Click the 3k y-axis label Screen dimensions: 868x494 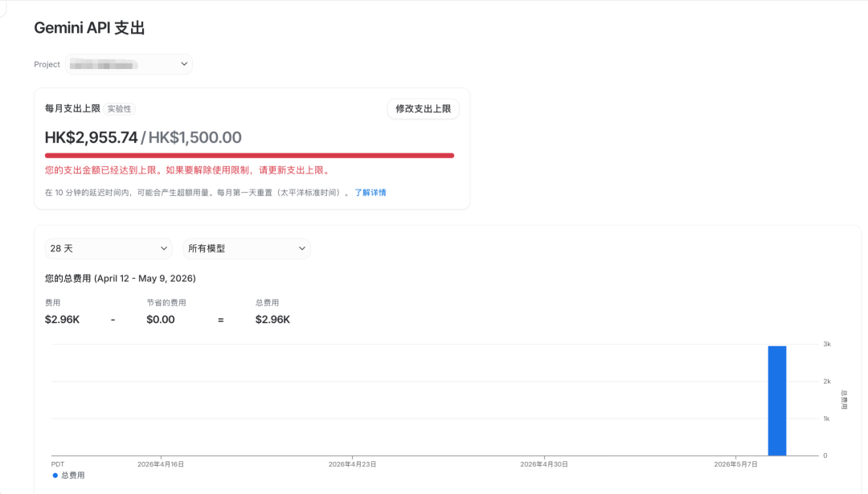(x=827, y=344)
